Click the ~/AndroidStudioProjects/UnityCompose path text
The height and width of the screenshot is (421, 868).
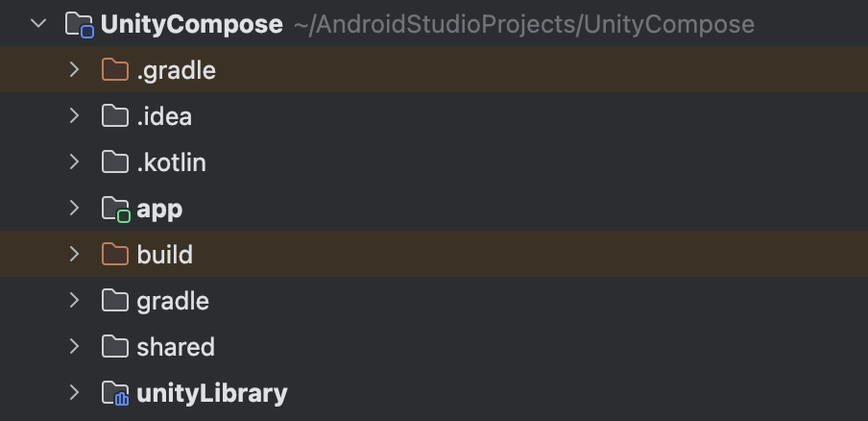tap(523, 24)
